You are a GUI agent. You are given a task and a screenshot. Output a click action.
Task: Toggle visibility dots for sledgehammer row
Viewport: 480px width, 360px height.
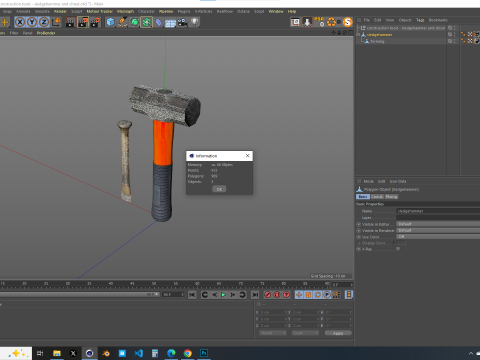tap(454, 35)
